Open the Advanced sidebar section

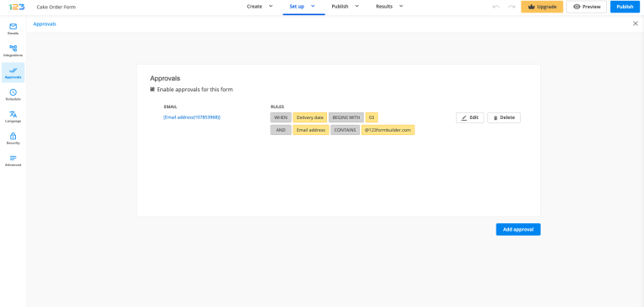13,160
